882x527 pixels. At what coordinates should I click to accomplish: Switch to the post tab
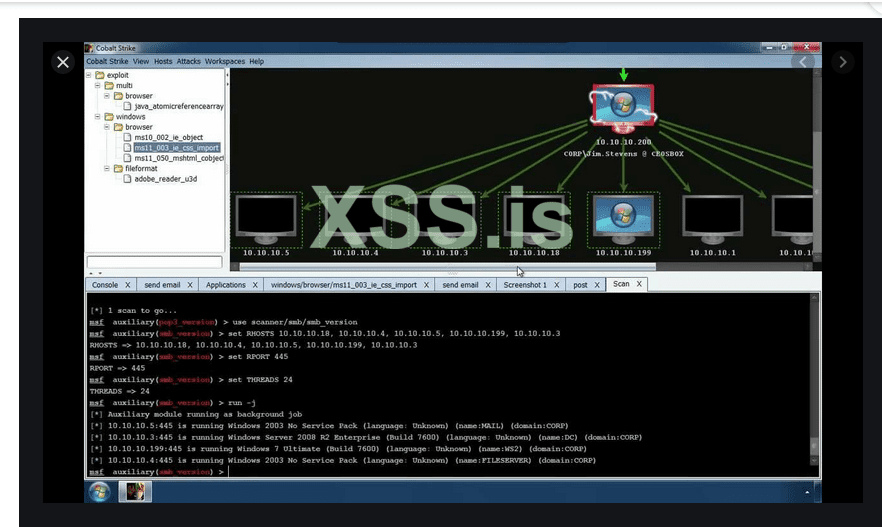click(580, 285)
